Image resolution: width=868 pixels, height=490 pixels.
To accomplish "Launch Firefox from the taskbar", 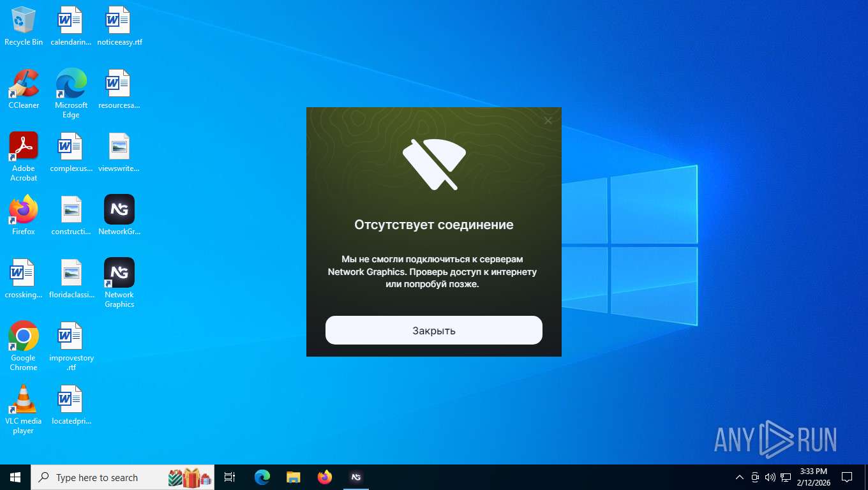I will click(325, 477).
